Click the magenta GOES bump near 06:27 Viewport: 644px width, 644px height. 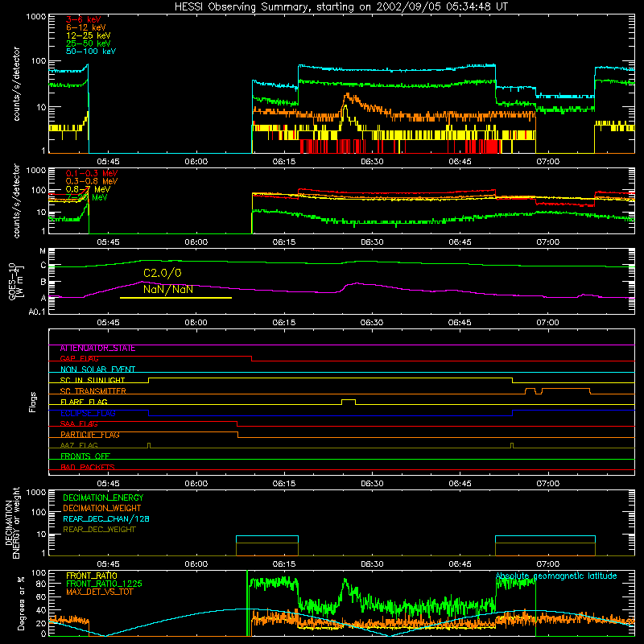point(357,283)
